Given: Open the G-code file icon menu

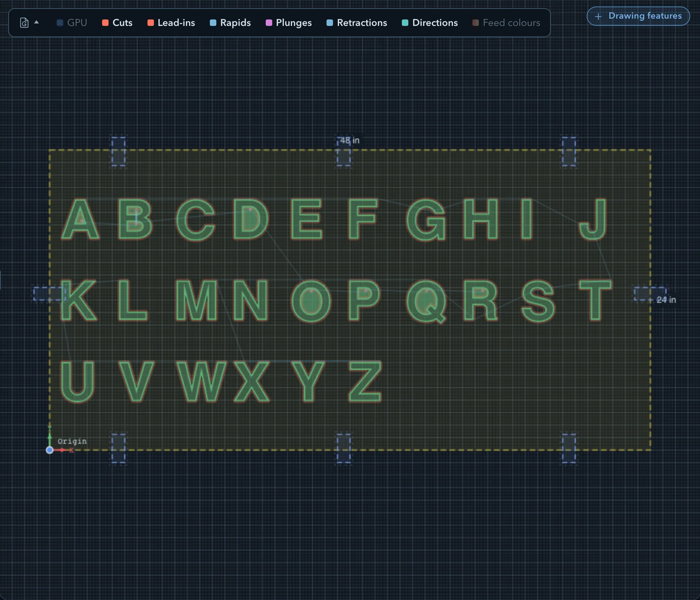Looking at the screenshot, I should (24, 23).
